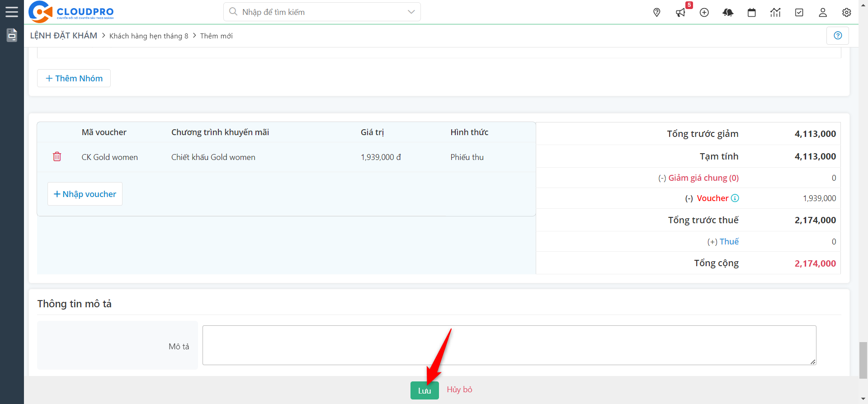
Task: Click the 'Mô tả' field label
Action: click(x=179, y=346)
